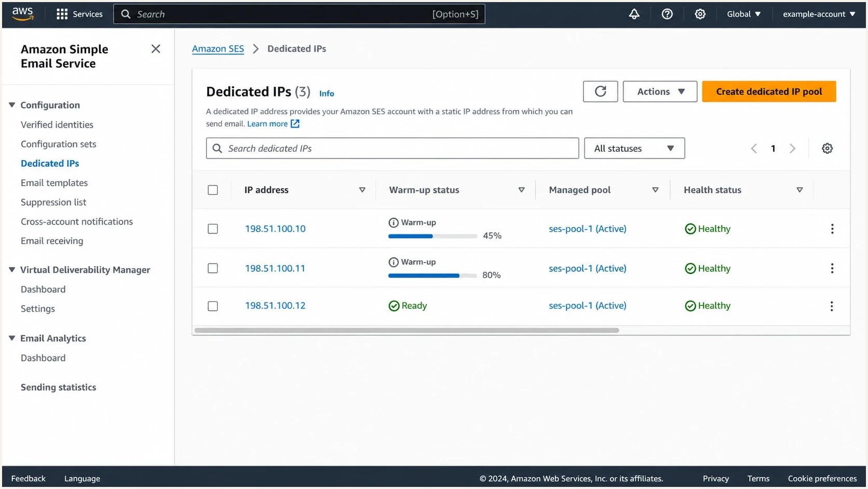Click magnifier icon in top search bar
868x489 pixels.
126,14
